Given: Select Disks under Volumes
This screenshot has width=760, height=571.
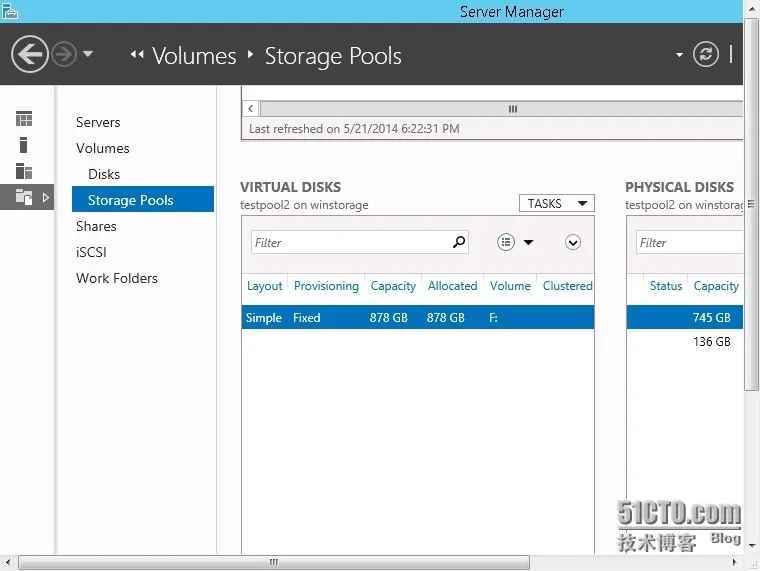Looking at the screenshot, I should (x=104, y=174).
